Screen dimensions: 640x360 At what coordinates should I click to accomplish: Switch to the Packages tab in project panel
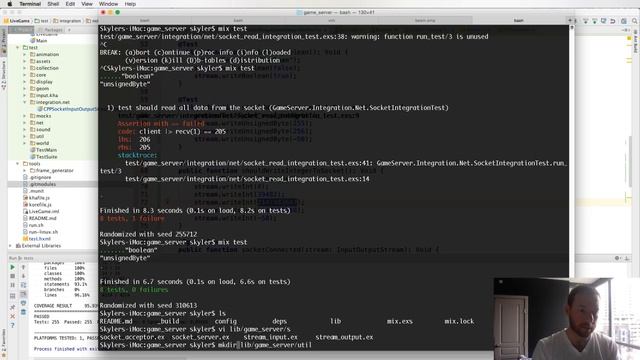pyautogui.click(x=53, y=30)
